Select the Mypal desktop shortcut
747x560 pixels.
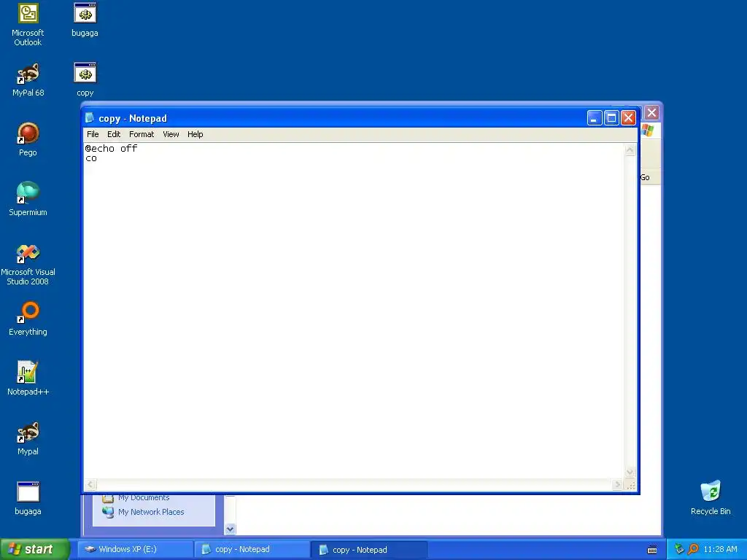click(28, 438)
